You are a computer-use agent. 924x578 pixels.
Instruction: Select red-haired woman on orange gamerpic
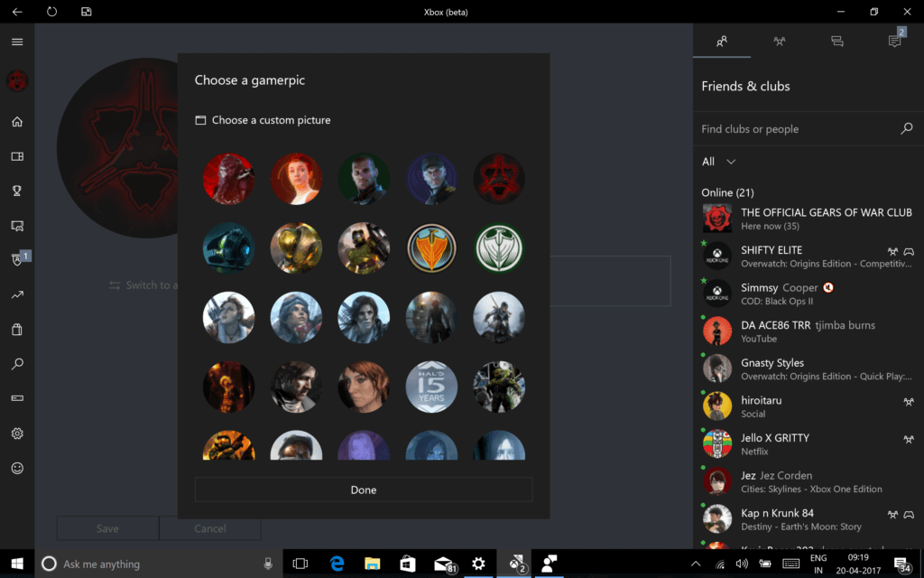(x=296, y=179)
